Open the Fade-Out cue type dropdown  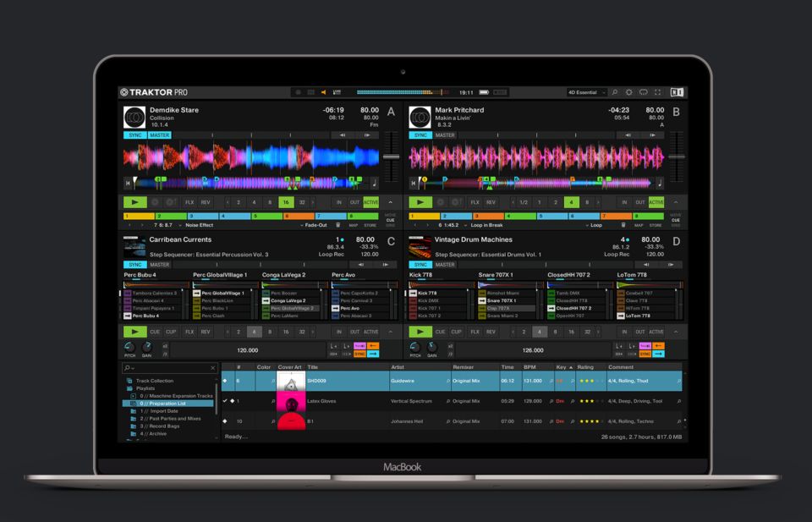tap(313, 225)
